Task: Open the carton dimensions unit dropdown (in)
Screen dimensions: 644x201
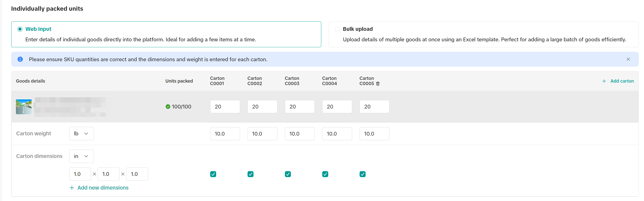Action: tap(81, 156)
